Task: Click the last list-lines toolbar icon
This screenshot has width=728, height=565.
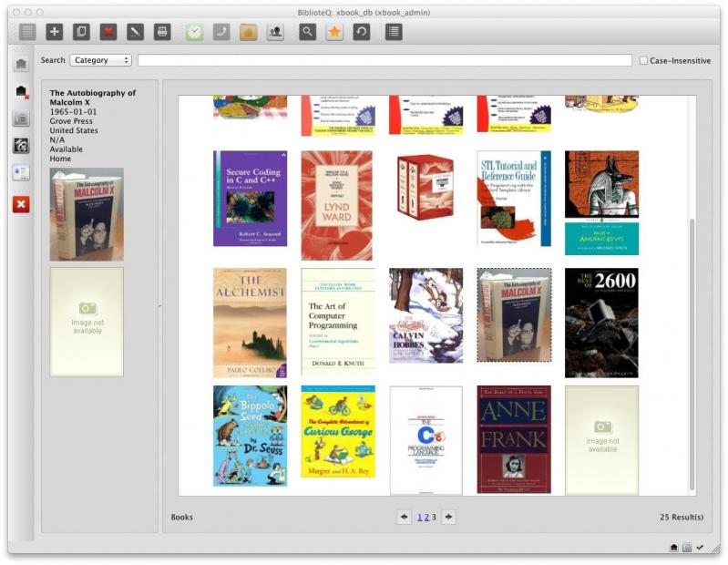Action: click(394, 32)
